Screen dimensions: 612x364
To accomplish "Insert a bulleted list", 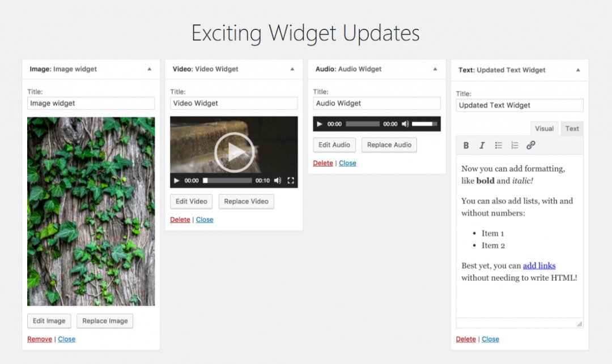I will [x=499, y=145].
